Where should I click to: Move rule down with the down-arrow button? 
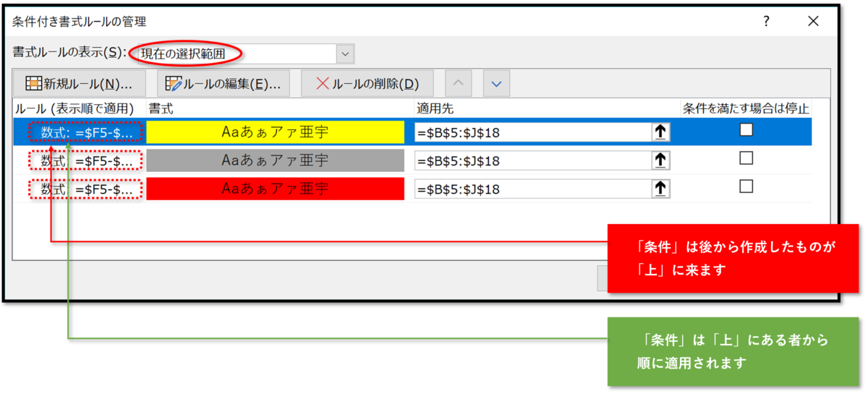[496, 83]
